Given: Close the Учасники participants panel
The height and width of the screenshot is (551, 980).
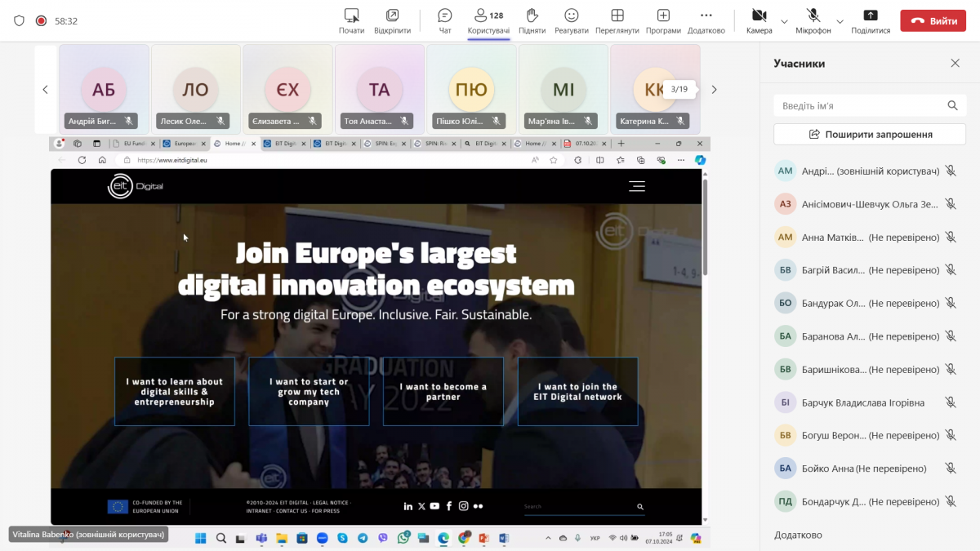Looking at the screenshot, I should pyautogui.click(x=955, y=64).
